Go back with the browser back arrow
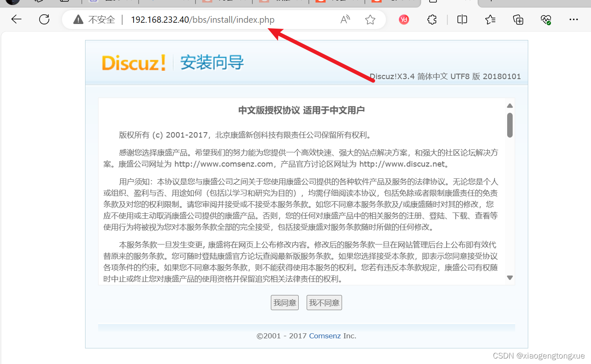591x364 pixels. (16, 19)
